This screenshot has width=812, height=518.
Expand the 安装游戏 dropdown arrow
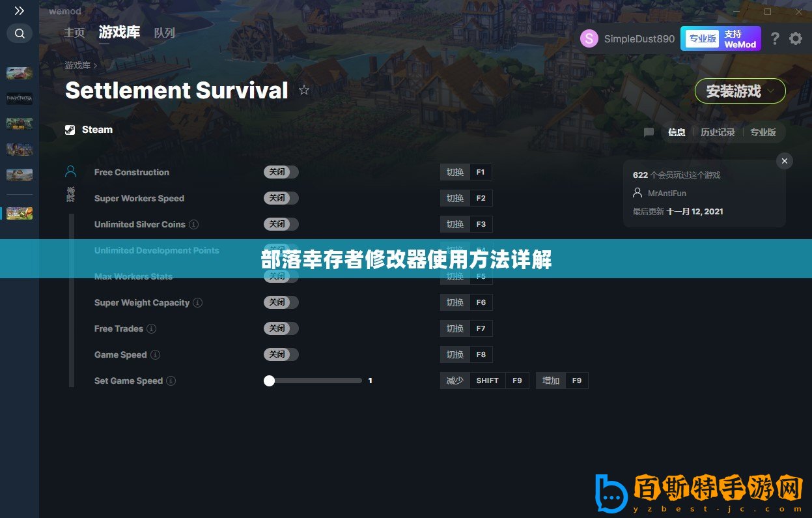[772, 91]
